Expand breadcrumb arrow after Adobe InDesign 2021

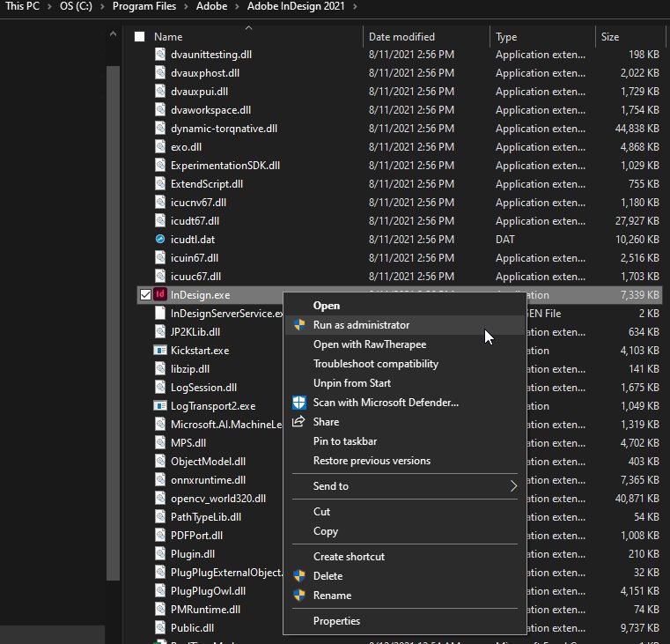point(355,6)
